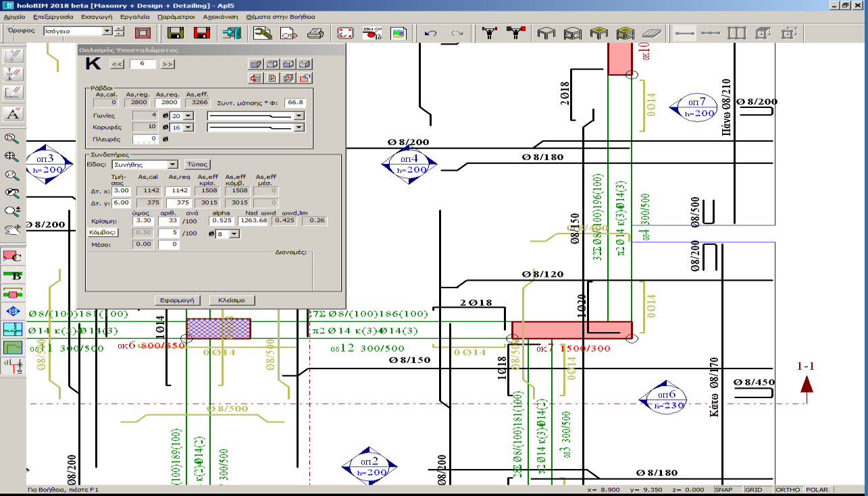This screenshot has height=496, width=868.
Task: Click the printer icon in toolbar
Action: tap(315, 32)
